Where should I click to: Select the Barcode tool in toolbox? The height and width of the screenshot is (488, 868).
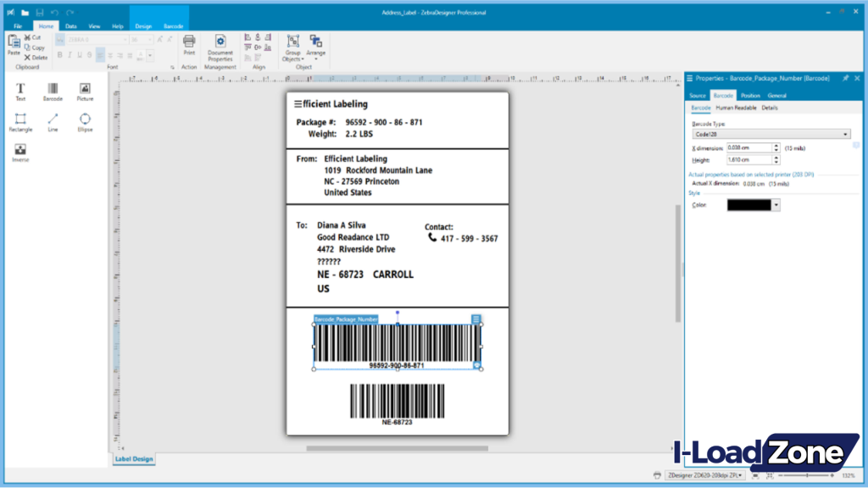pyautogui.click(x=53, y=91)
